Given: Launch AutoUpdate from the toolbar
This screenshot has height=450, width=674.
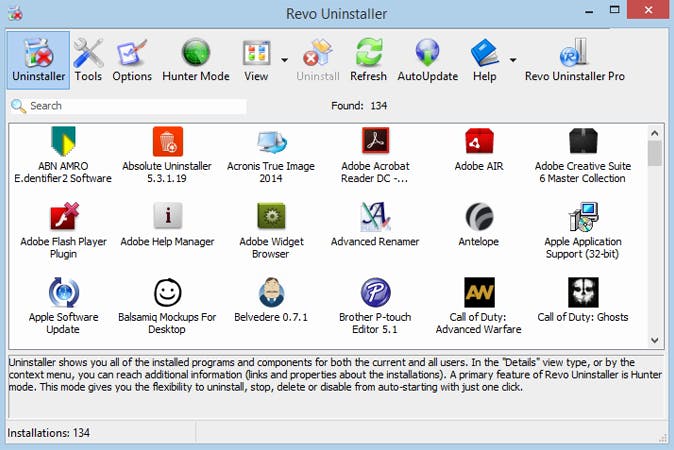Looking at the screenshot, I should coord(427,60).
